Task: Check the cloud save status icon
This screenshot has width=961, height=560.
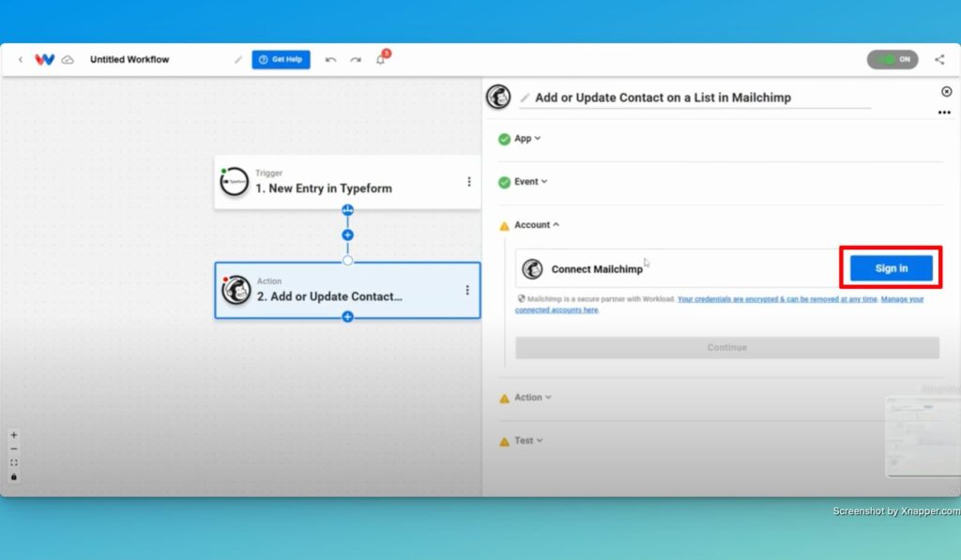Action: coord(68,60)
